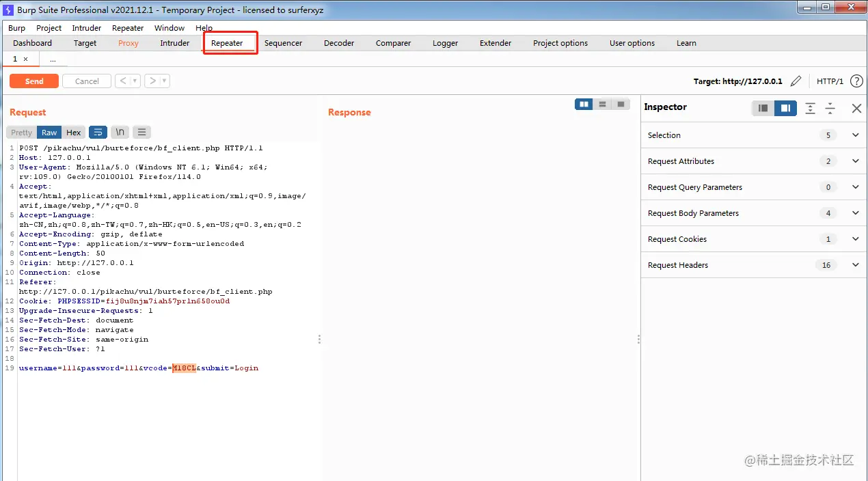Collapse all Inspector sections icon
The width and height of the screenshot is (868, 481).
830,108
